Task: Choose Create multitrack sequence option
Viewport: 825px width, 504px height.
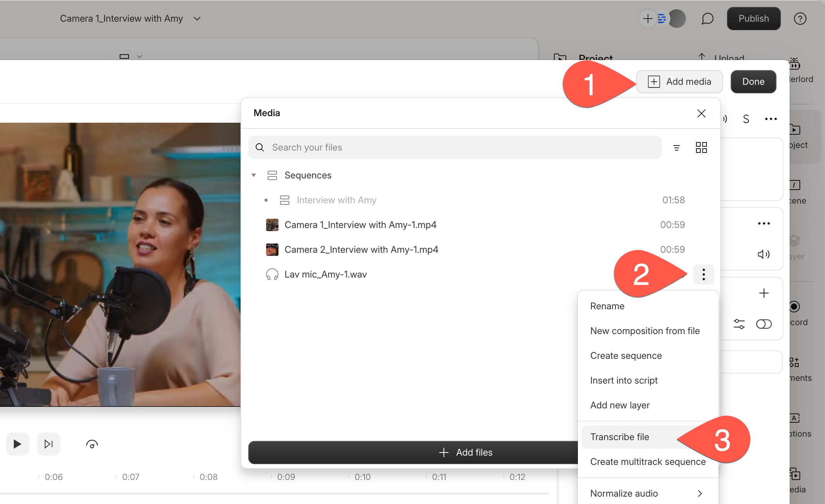Action: 648,462
